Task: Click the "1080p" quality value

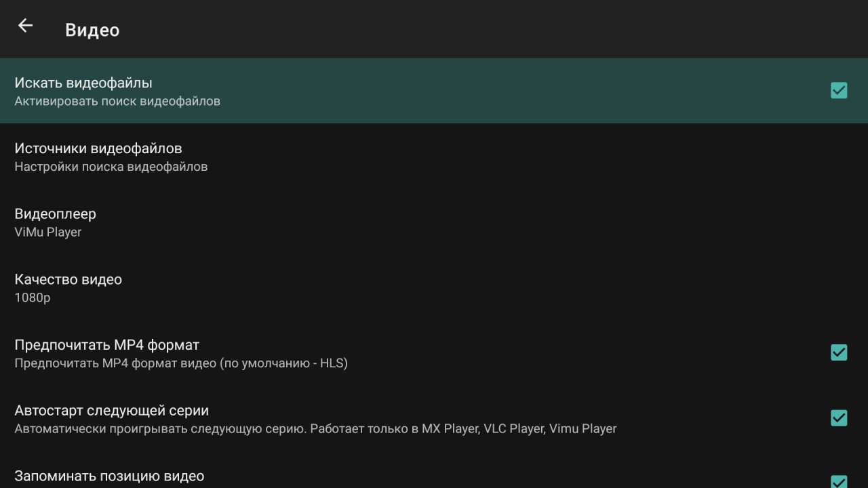Action: tap(33, 298)
